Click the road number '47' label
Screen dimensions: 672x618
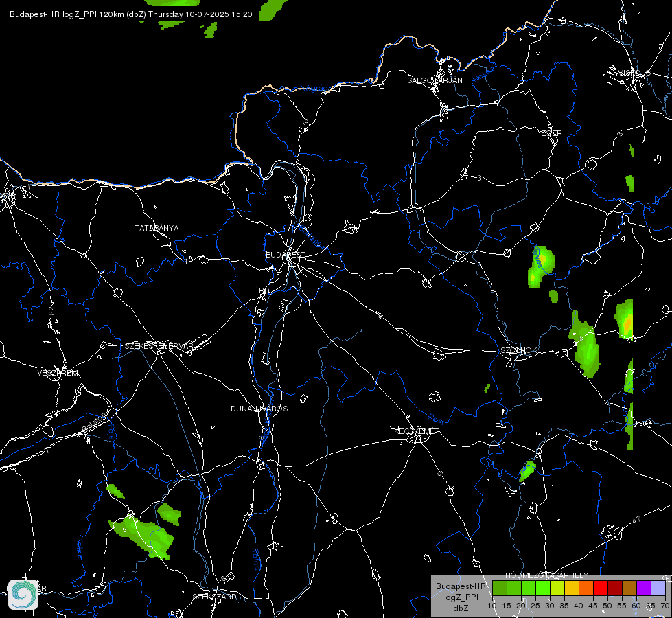[x=636, y=520]
